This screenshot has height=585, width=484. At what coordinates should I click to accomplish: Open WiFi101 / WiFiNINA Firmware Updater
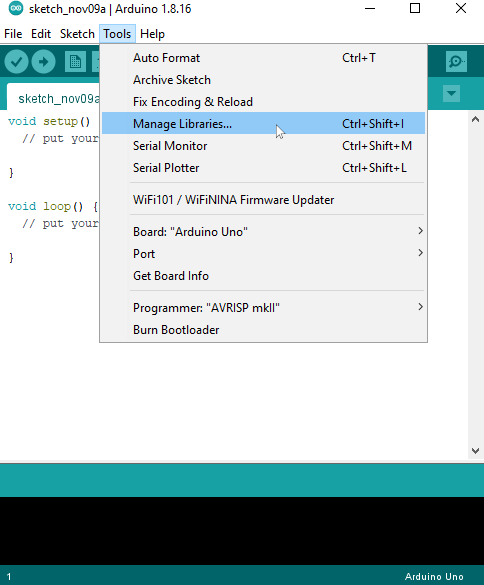click(x=263, y=200)
